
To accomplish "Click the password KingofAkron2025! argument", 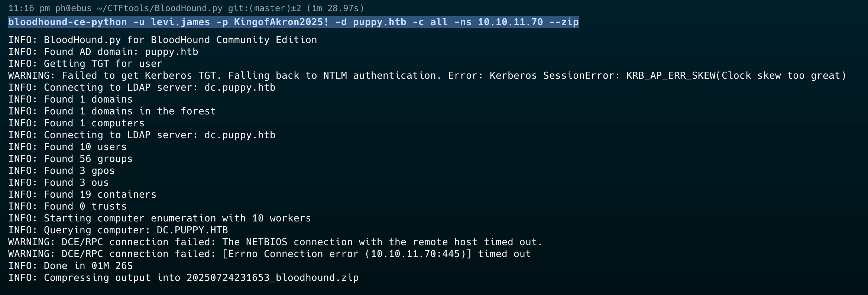I will pos(281,22).
